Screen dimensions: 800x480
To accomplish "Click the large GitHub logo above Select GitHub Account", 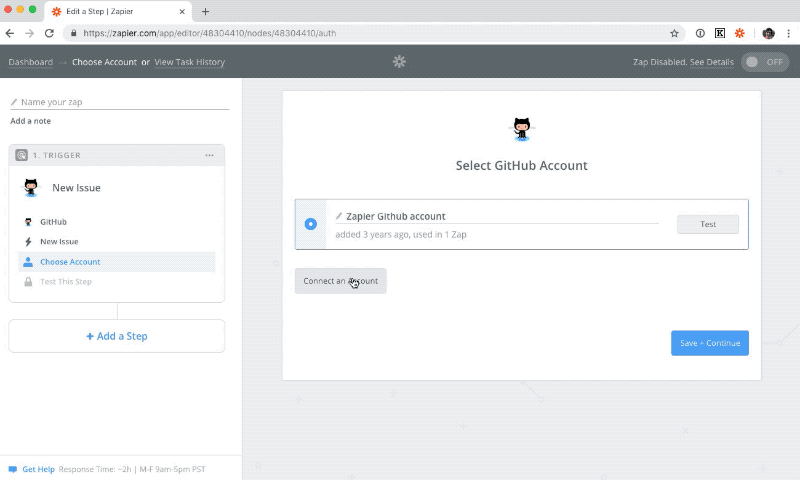I will click(x=521, y=129).
